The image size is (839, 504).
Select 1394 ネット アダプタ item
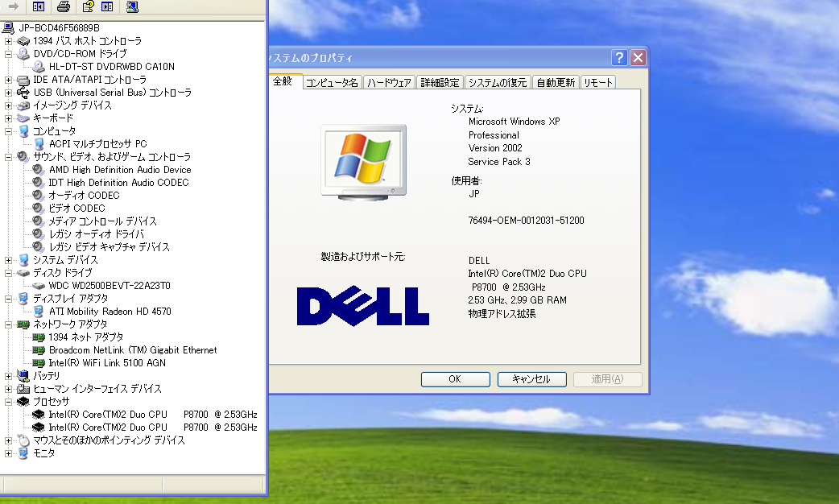pos(85,337)
